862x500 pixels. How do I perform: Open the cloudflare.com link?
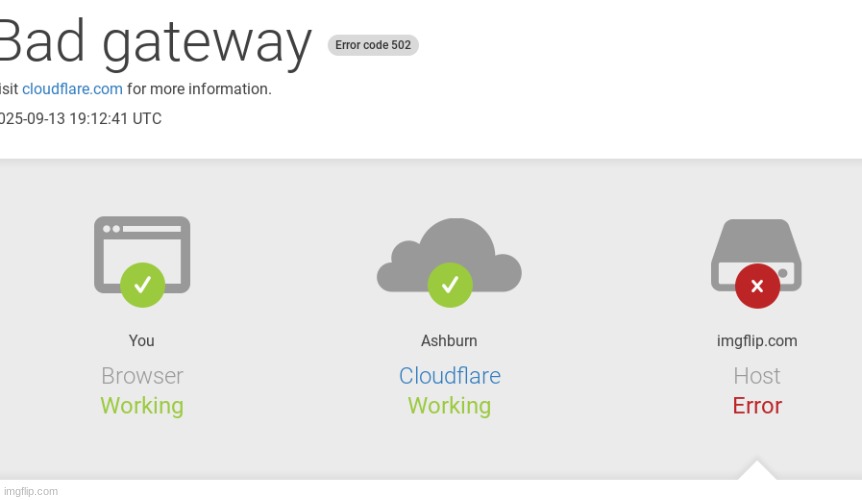pos(72,89)
